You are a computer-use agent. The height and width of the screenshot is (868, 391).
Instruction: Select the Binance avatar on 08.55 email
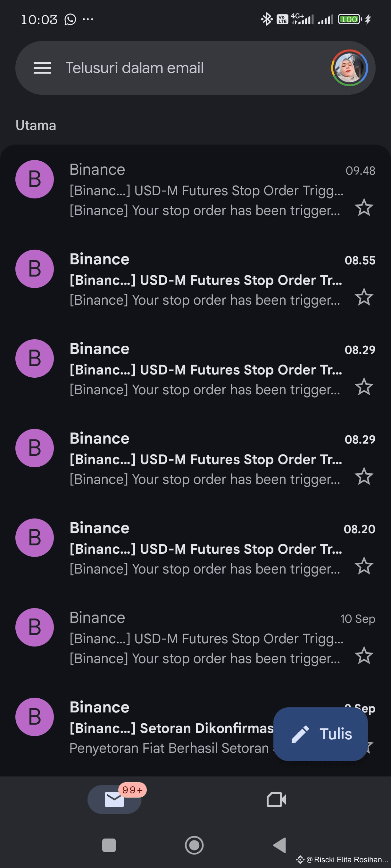tap(34, 269)
